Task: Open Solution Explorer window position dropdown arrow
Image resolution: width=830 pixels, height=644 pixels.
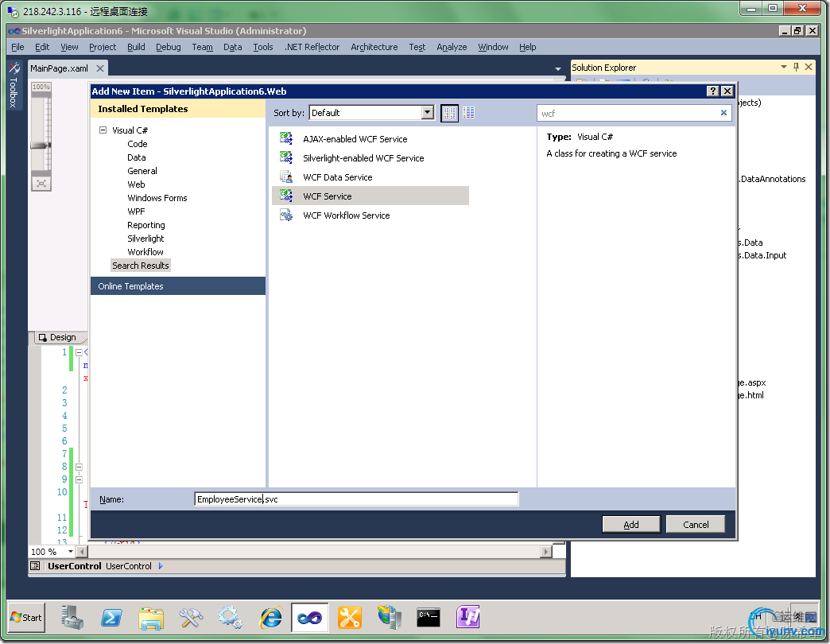Action: click(x=783, y=67)
